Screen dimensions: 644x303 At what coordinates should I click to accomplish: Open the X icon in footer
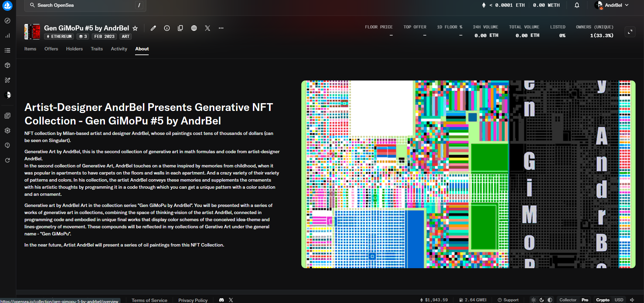[x=231, y=300]
